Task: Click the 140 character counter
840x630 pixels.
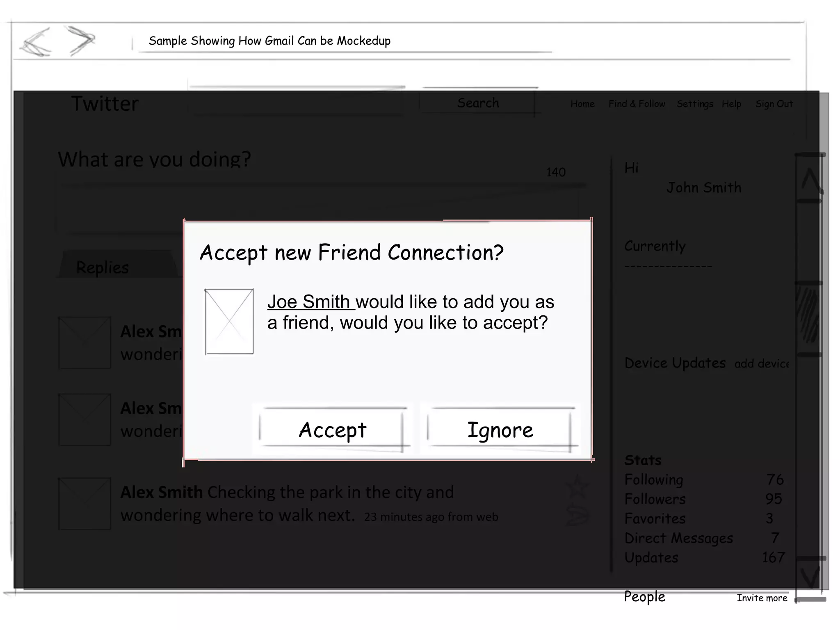Action: [x=556, y=172]
